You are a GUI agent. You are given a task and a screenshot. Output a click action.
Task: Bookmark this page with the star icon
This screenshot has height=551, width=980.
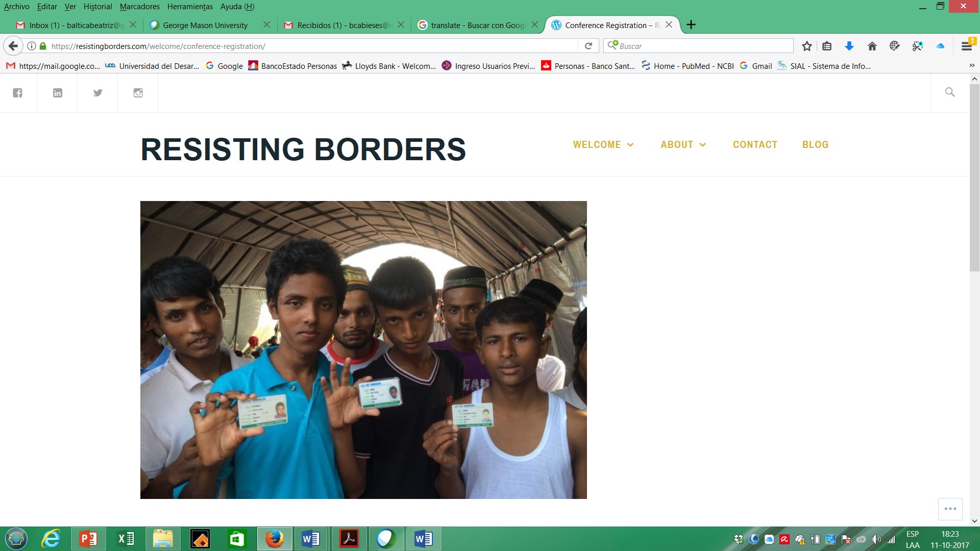807,46
